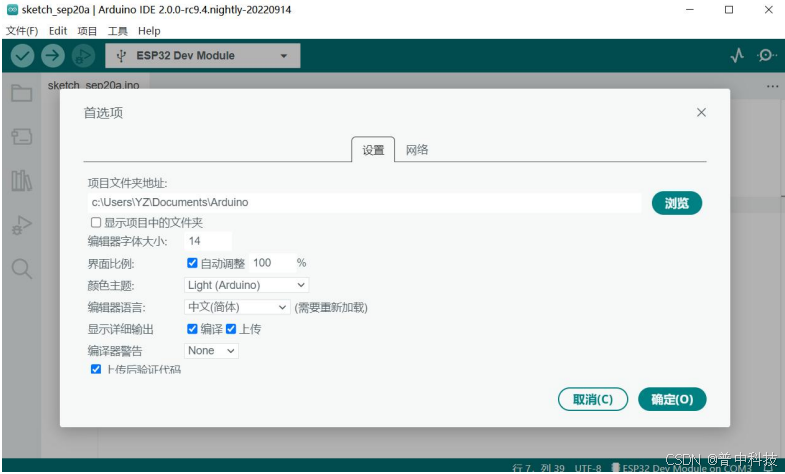The height and width of the screenshot is (474, 785).
Task: Click the editor font size field
Action: click(208, 241)
